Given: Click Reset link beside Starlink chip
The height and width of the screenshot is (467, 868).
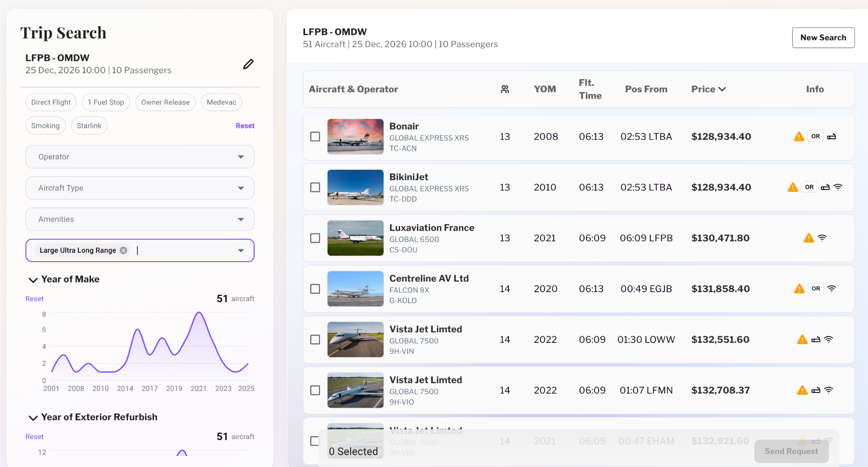Looking at the screenshot, I should click(x=245, y=126).
